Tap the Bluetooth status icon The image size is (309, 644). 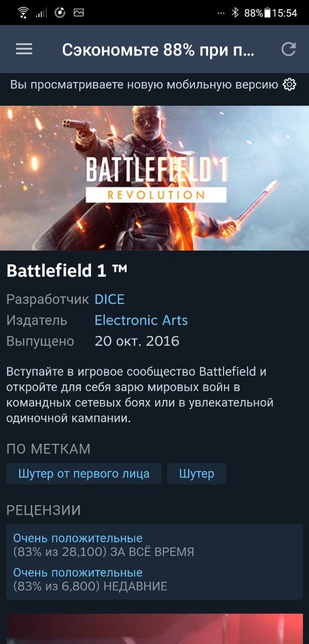pos(235,13)
